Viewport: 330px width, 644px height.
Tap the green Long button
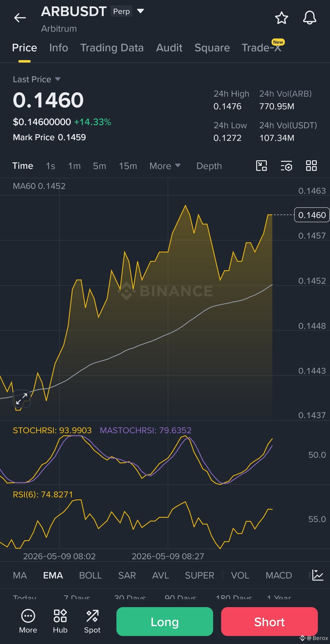click(165, 622)
